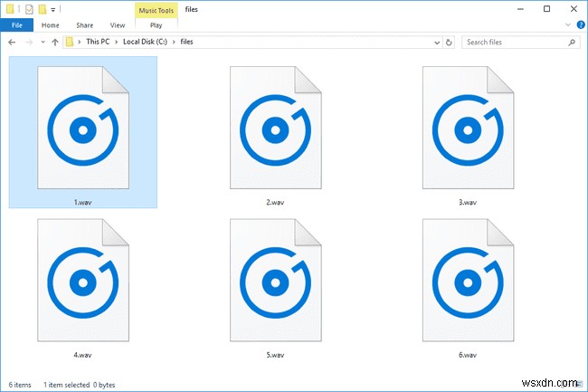
Task: Click the 1.wav file thumbnail
Action: (83, 128)
